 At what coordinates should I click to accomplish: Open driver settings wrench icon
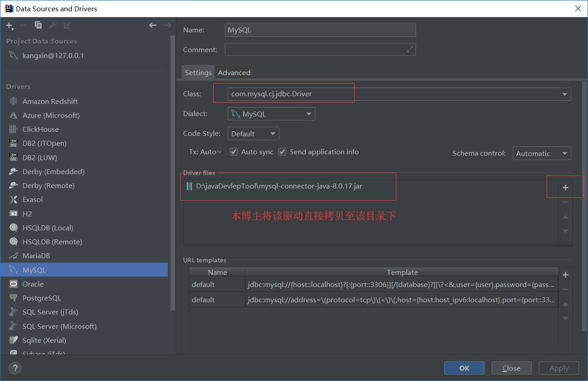tap(53, 25)
